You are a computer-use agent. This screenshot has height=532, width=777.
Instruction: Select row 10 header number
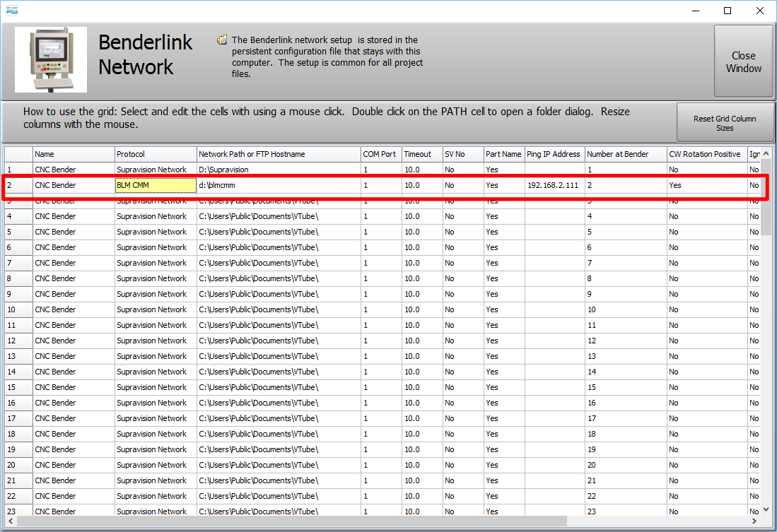click(18, 309)
